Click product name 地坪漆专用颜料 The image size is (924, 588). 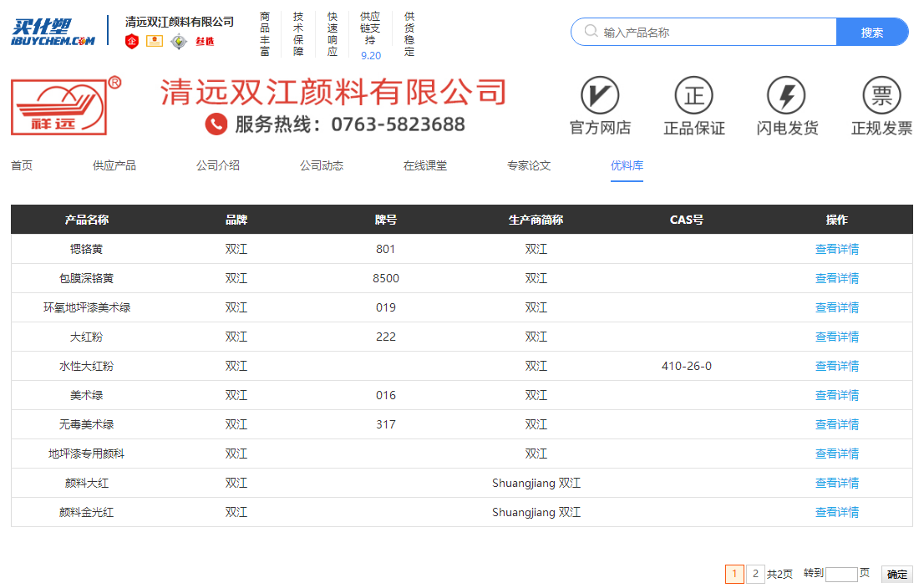point(87,454)
